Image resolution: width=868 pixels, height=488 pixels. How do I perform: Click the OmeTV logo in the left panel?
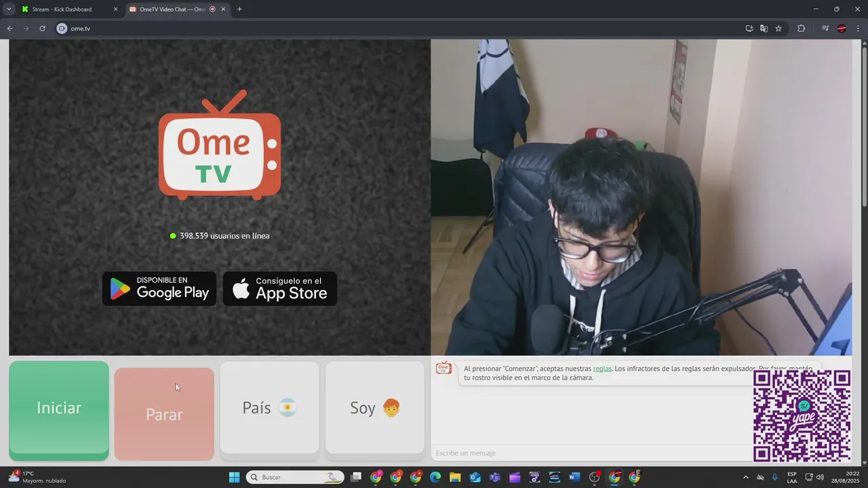(x=220, y=145)
